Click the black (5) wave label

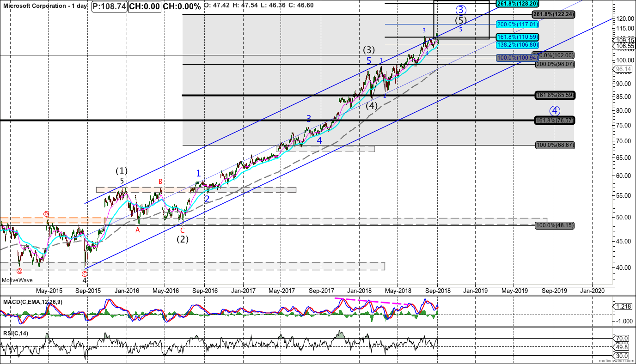tap(461, 21)
